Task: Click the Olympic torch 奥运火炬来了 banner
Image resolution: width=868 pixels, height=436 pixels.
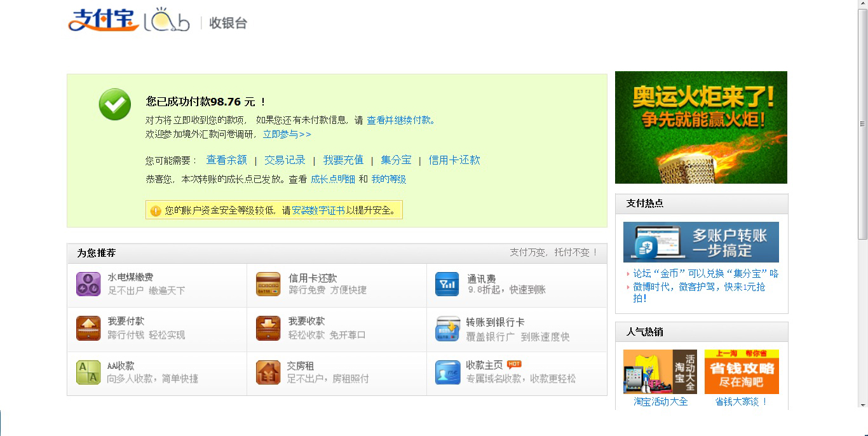Action: (701, 127)
